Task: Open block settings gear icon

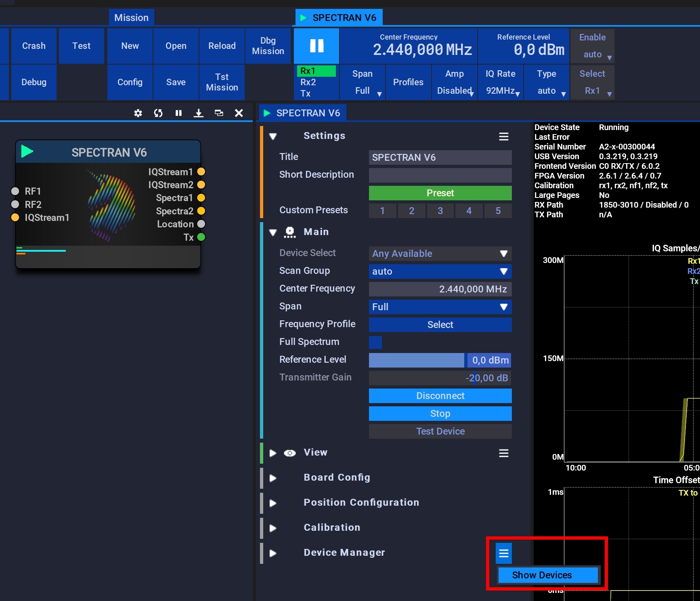Action: tap(138, 113)
